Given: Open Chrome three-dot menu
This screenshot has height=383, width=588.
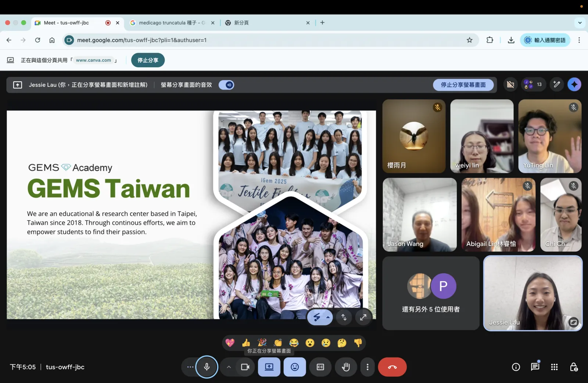Looking at the screenshot, I should tap(579, 40).
